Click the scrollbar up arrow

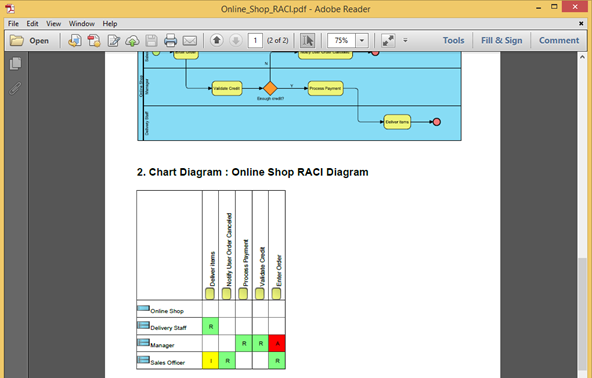[582, 57]
